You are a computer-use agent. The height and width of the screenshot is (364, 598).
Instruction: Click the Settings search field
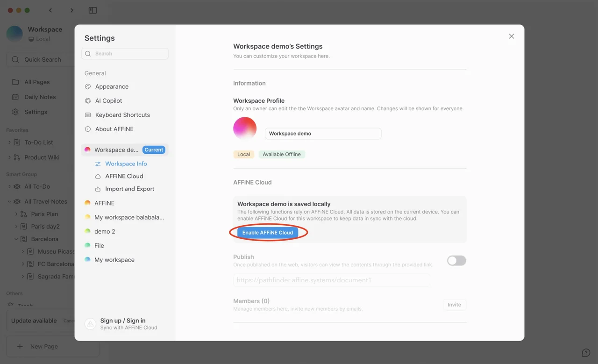(125, 54)
